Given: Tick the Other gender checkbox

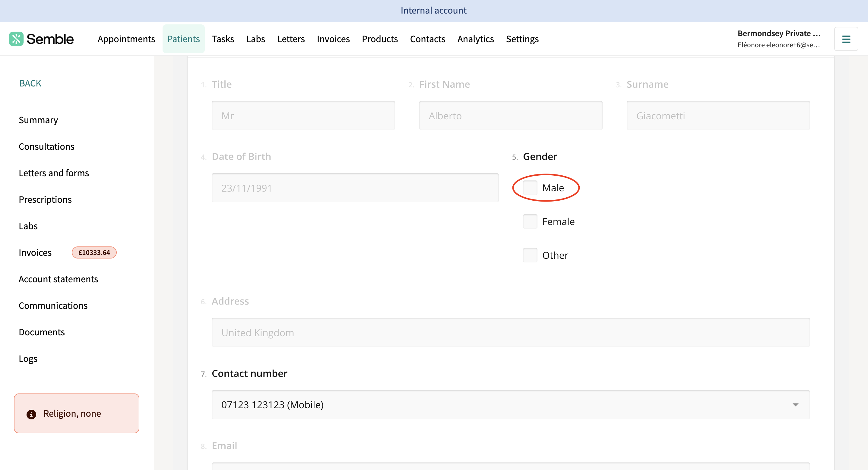Looking at the screenshot, I should click(x=530, y=255).
